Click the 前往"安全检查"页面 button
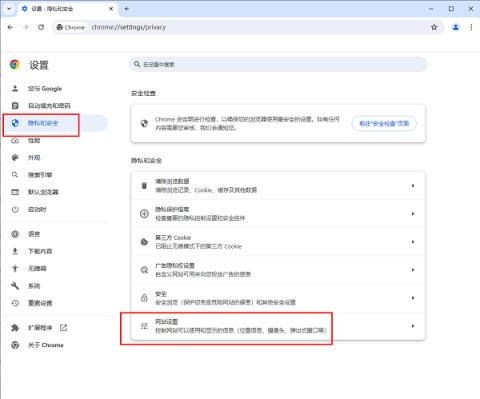The image size is (480, 399). pos(384,124)
